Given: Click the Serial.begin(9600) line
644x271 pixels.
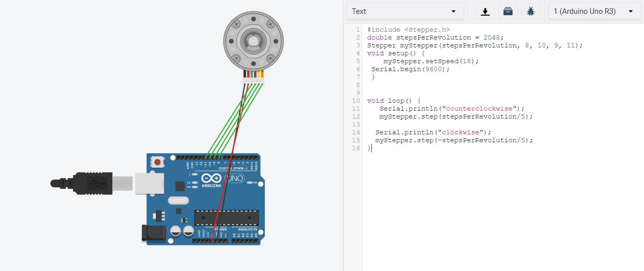Looking at the screenshot, I should [x=410, y=69].
